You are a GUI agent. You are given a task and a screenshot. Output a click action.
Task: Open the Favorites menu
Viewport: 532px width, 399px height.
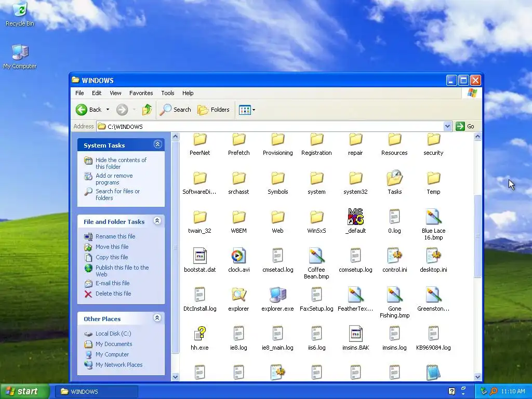(141, 93)
